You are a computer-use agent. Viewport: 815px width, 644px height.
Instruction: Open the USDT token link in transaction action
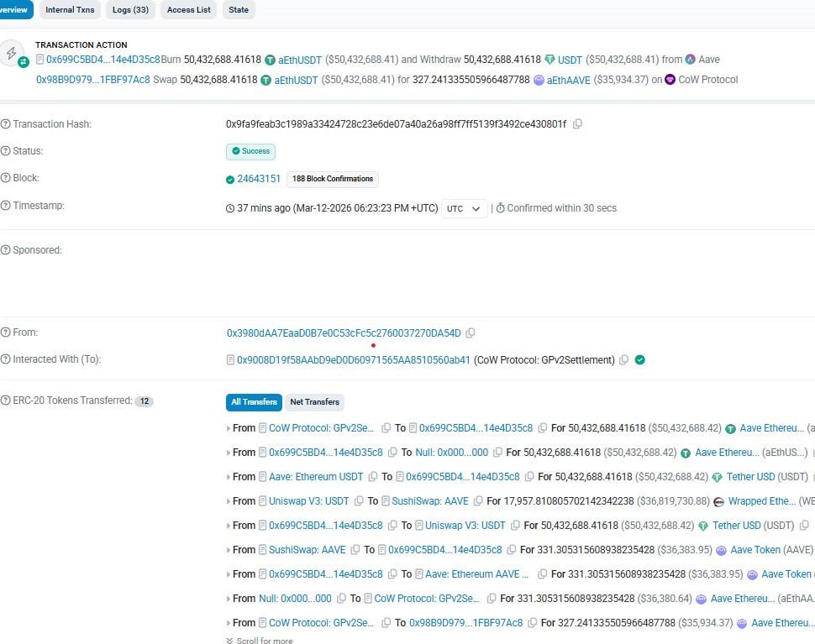tap(570, 60)
